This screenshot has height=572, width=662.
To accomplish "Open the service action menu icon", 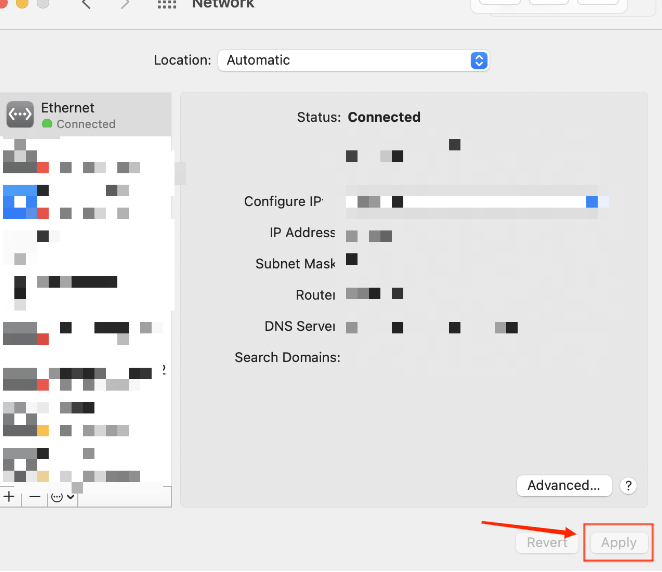I will pyautogui.click(x=62, y=496).
